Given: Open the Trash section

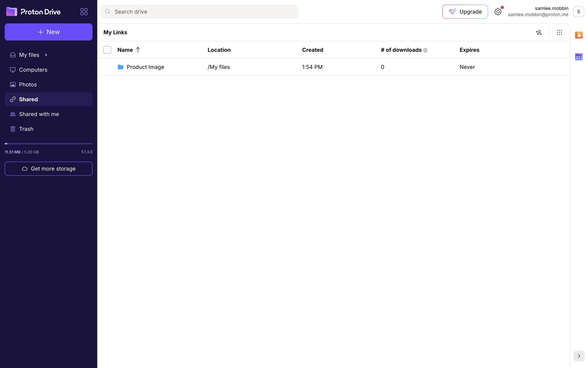Looking at the screenshot, I should tap(26, 129).
